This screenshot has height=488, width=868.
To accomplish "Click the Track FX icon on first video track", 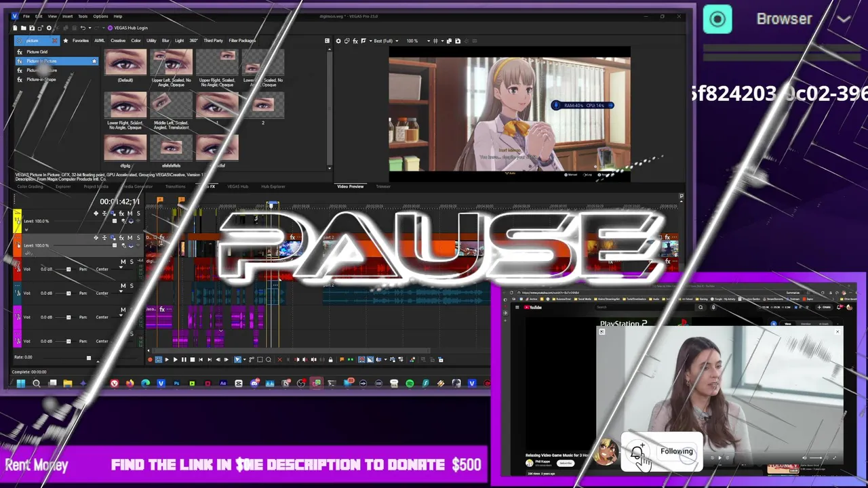I will pyautogui.click(x=121, y=213).
